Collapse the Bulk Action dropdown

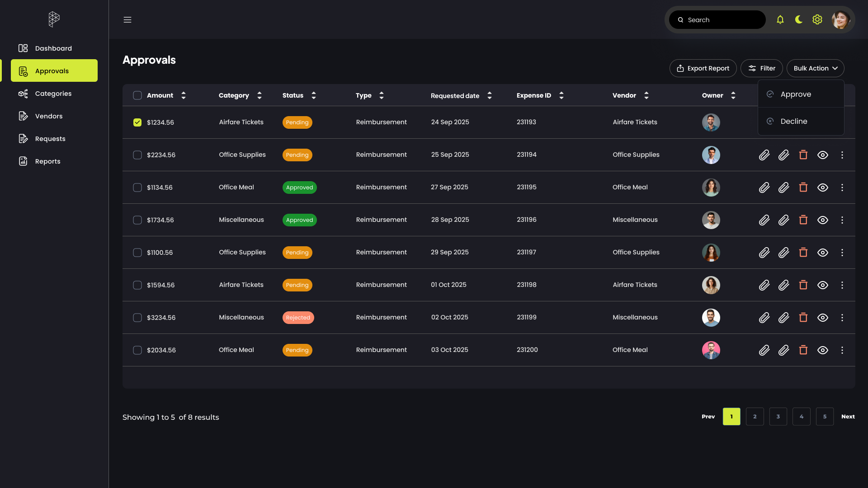[x=815, y=68]
